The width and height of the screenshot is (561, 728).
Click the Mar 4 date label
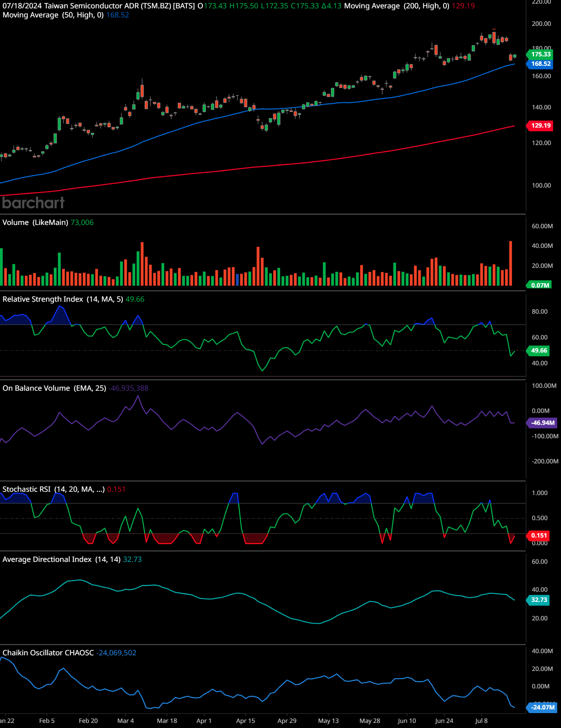(x=126, y=721)
